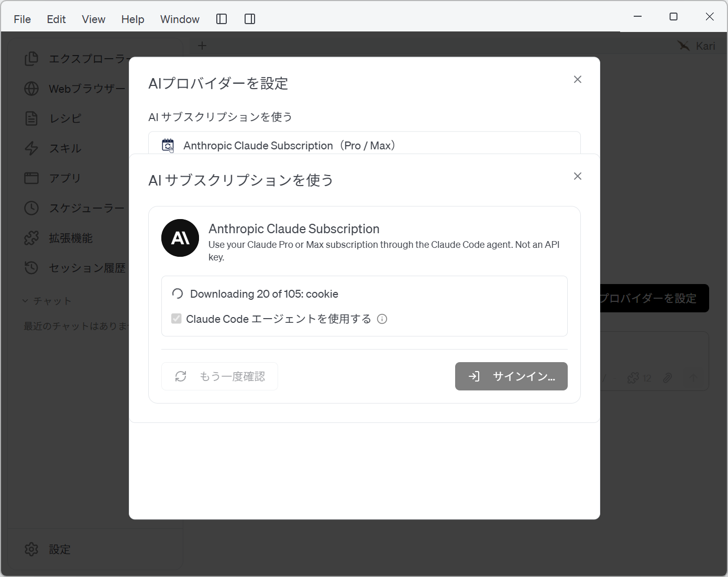Open the セッション履歴 history icon
The image size is (728, 577).
click(x=31, y=268)
